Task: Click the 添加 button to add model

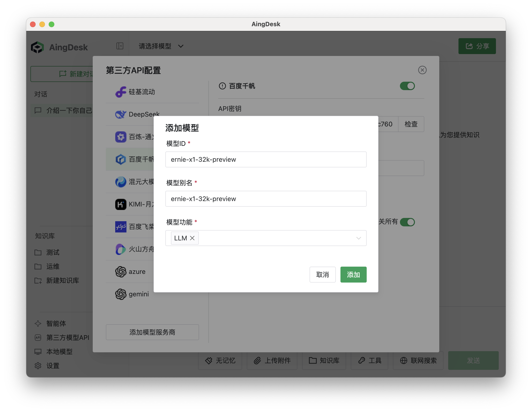Action: tap(353, 274)
